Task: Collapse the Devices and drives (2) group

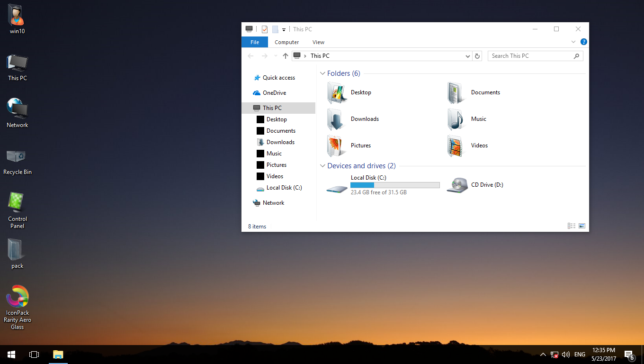Action: coord(323,166)
